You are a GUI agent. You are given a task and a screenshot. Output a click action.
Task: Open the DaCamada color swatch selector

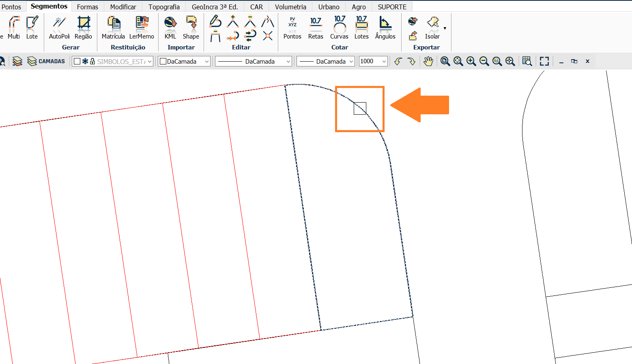click(x=184, y=62)
